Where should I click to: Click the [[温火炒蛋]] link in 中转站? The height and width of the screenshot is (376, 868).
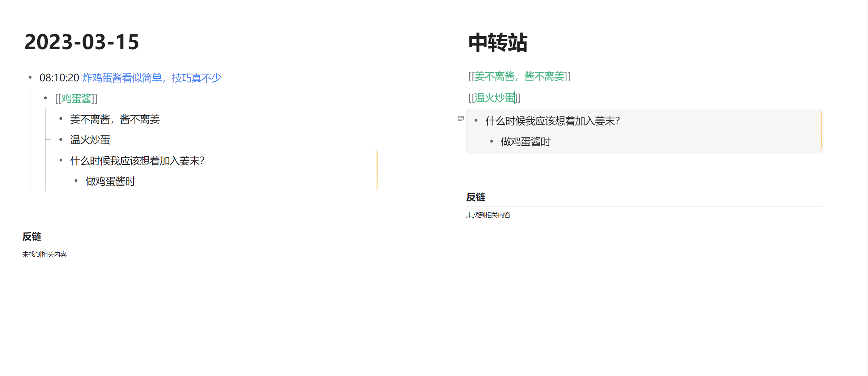[494, 98]
